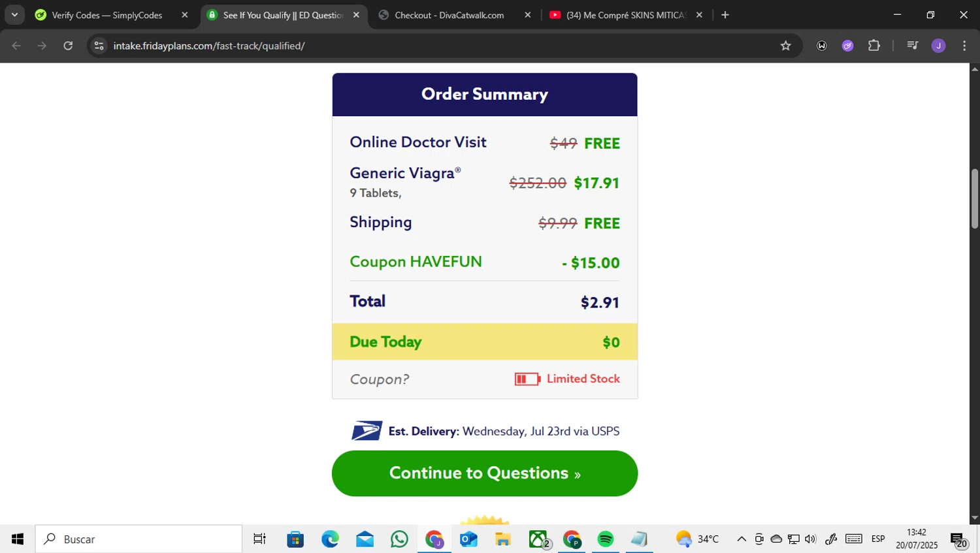Image resolution: width=980 pixels, height=553 pixels.
Task: Reload the current page
Action: pos(68,46)
